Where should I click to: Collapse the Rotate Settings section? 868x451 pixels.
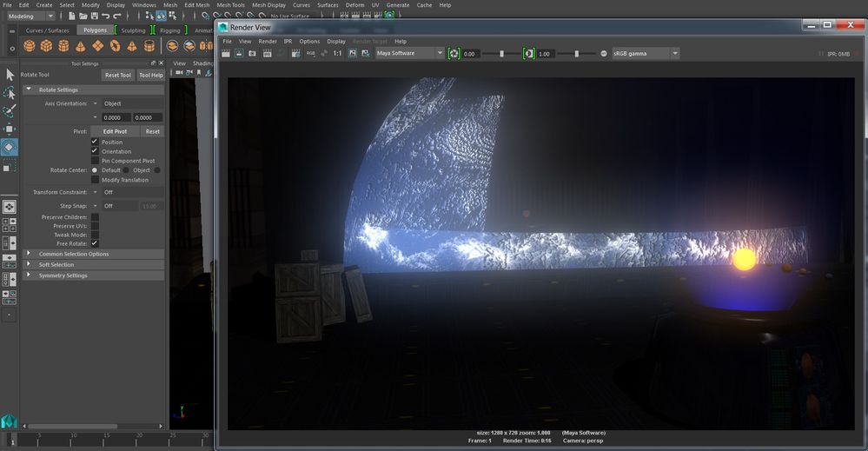(93, 90)
